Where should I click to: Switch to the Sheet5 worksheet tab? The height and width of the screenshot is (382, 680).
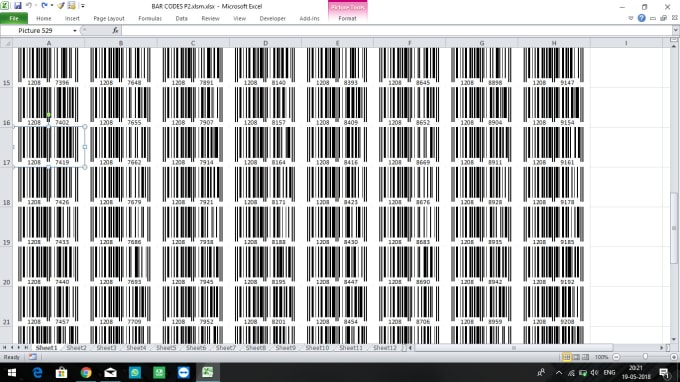click(x=166, y=348)
